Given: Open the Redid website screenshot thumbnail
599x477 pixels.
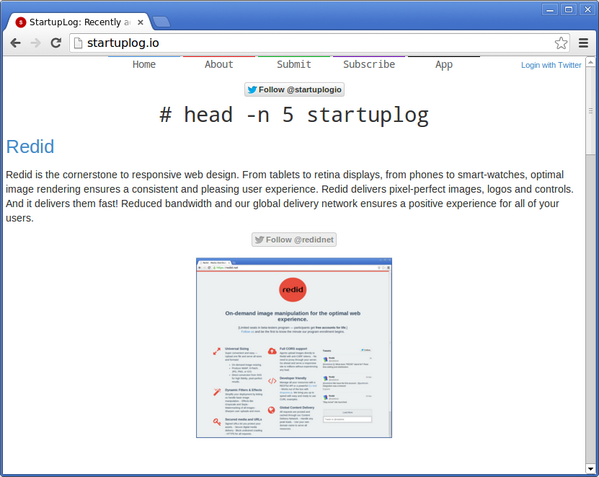Looking at the screenshot, I should pos(294,348).
